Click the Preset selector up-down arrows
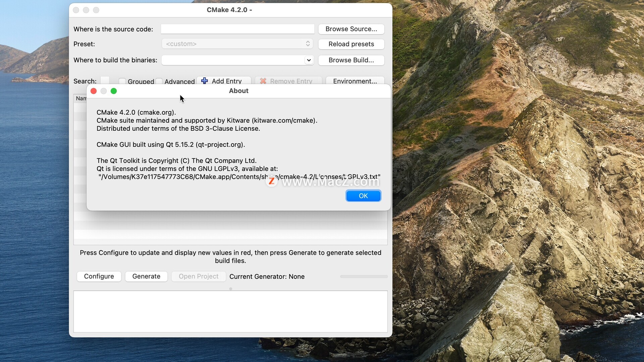644x362 pixels. pyautogui.click(x=308, y=44)
